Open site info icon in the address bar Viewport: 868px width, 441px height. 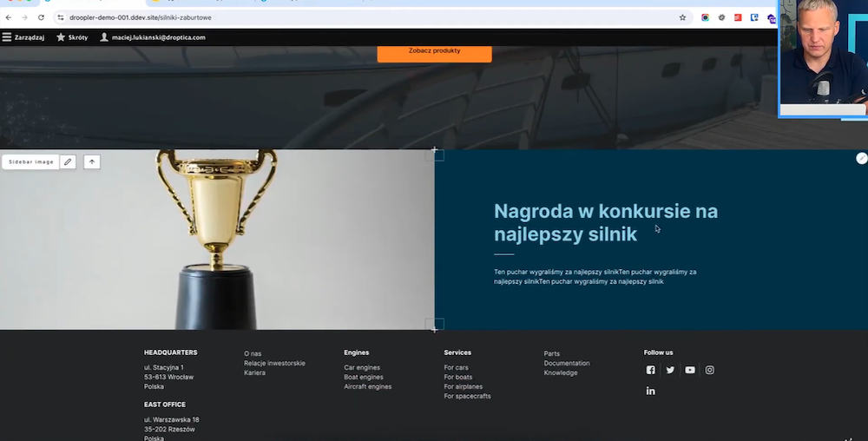coord(61,17)
